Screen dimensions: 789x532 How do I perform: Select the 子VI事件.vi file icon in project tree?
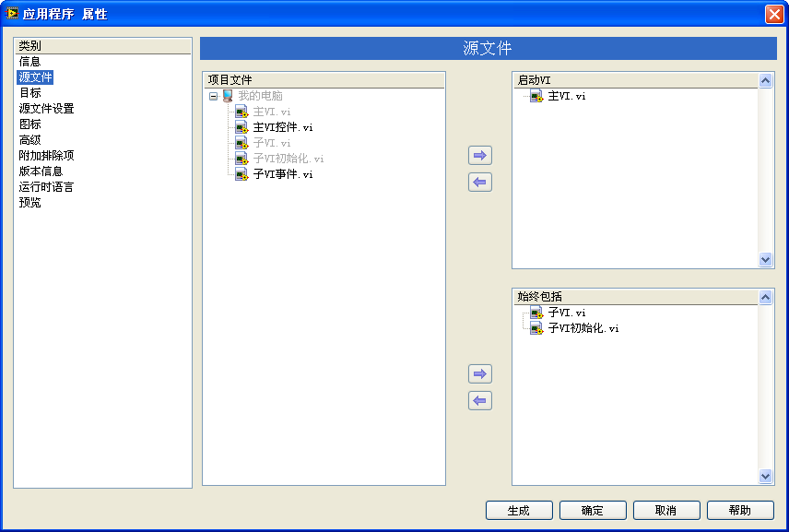[241, 174]
